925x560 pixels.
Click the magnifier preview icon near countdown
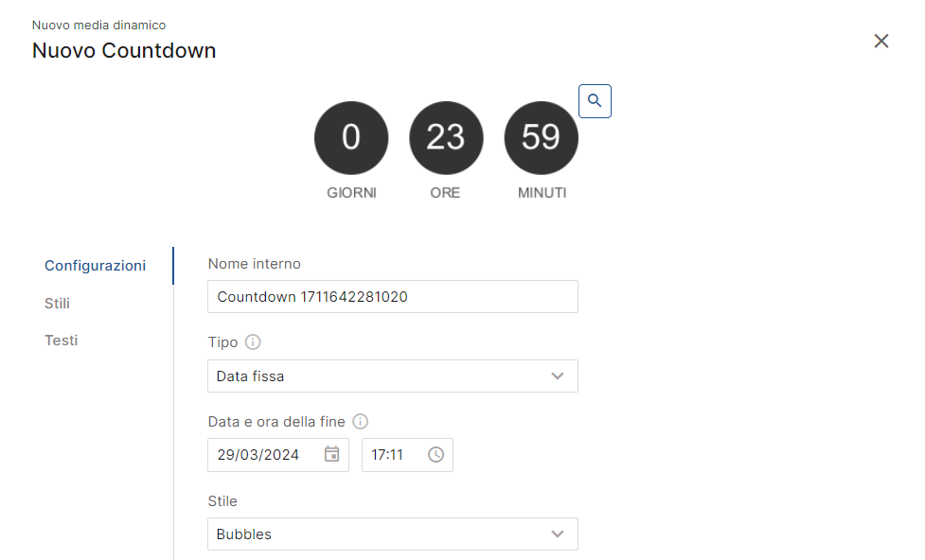coord(595,101)
